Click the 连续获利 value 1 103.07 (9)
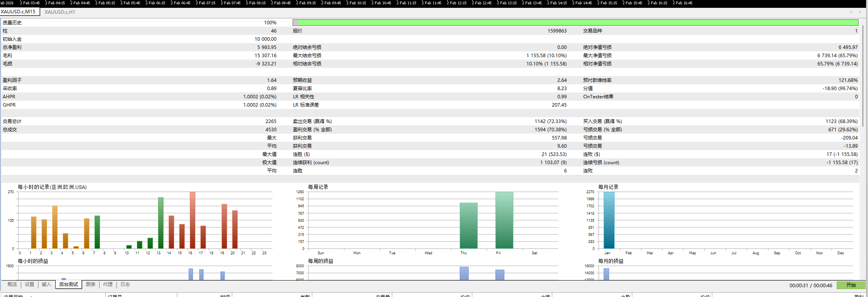Screen dimensions: 868x297 pyautogui.click(x=553, y=163)
